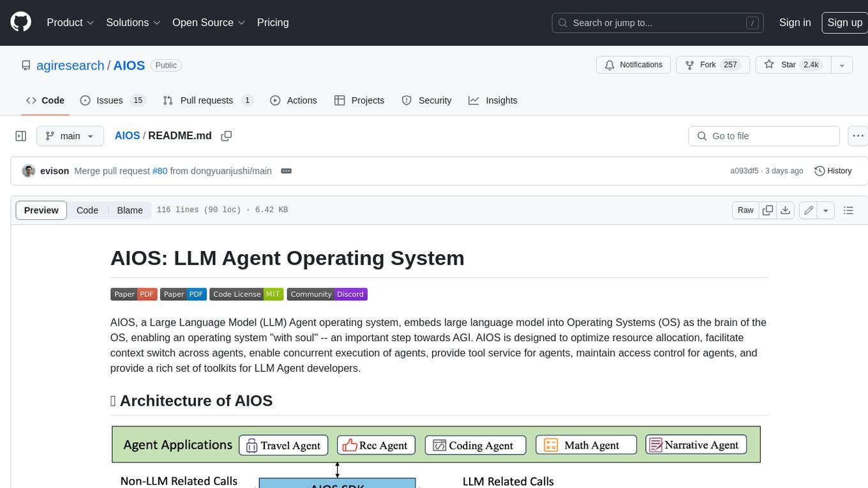Click the Travel Agent box in diagram
Screen dimensions: 868x488
click(283, 445)
